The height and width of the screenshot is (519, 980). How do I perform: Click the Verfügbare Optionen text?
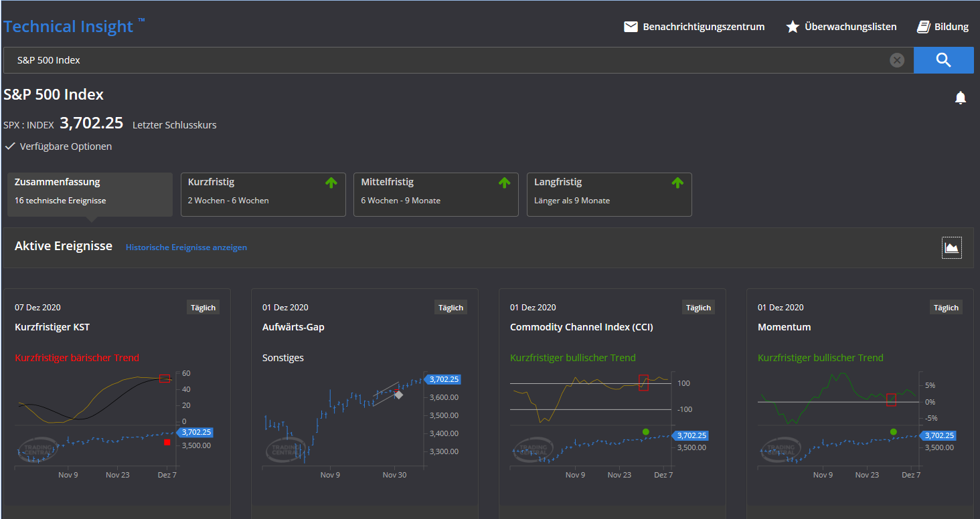66,146
